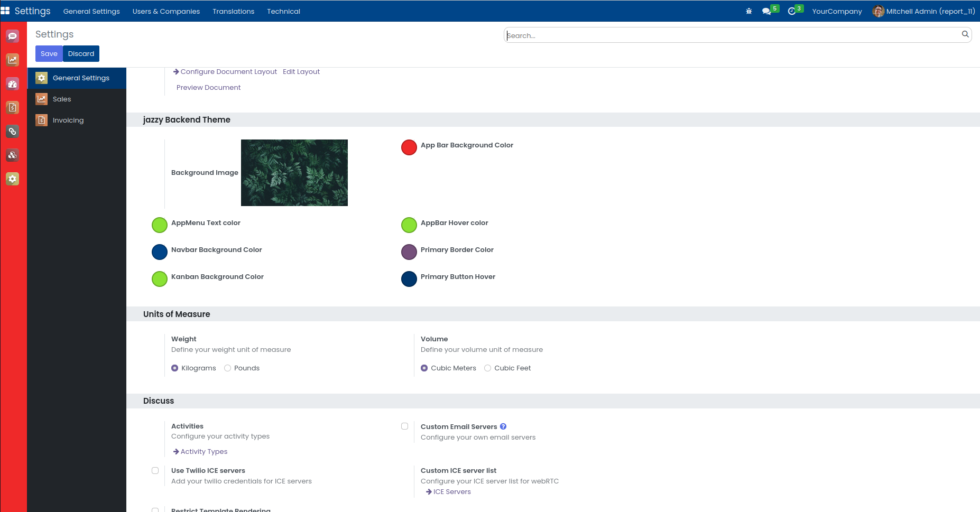Open the Discuss app in red sidebar

point(13,36)
